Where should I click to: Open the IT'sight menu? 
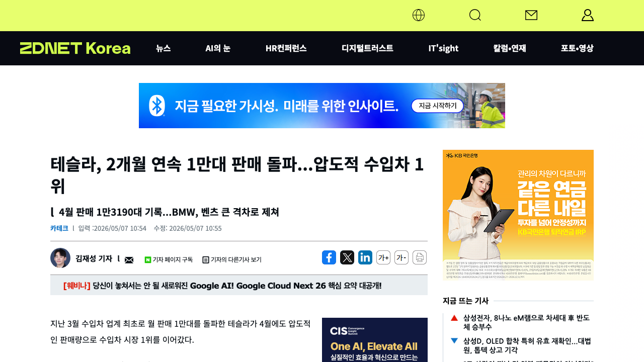click(443, 48)
